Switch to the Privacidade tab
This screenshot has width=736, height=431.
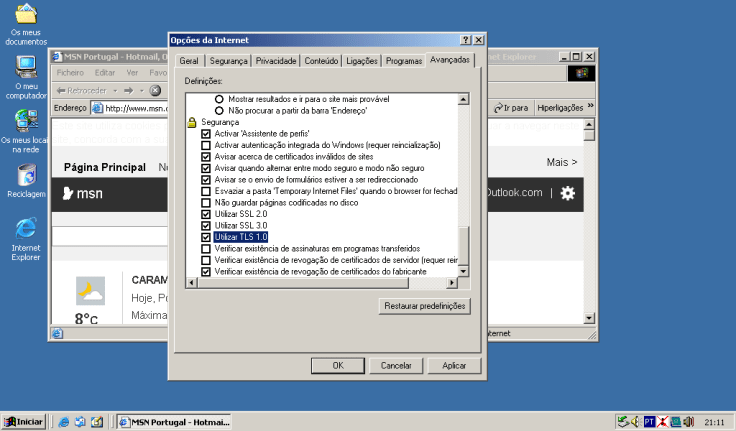click(x=276, y=61)
